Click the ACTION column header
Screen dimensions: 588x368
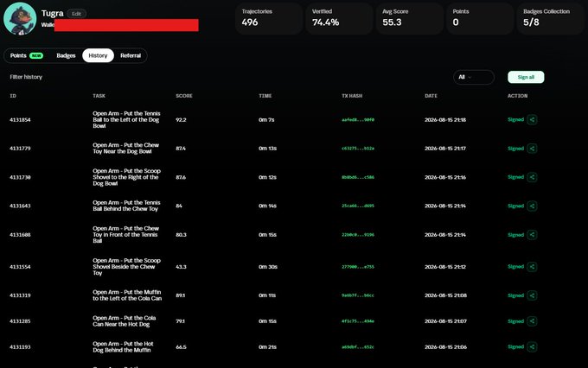click(517, 96)
